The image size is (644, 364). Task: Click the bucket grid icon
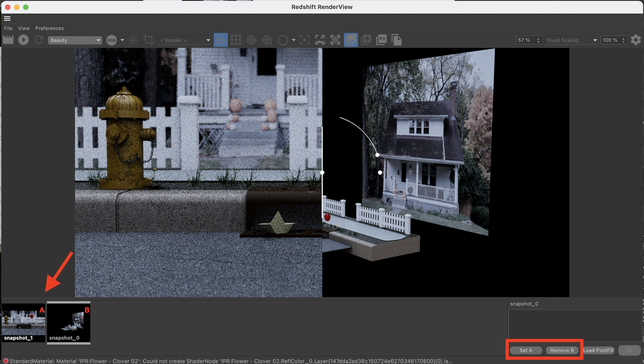click(236, 40)
